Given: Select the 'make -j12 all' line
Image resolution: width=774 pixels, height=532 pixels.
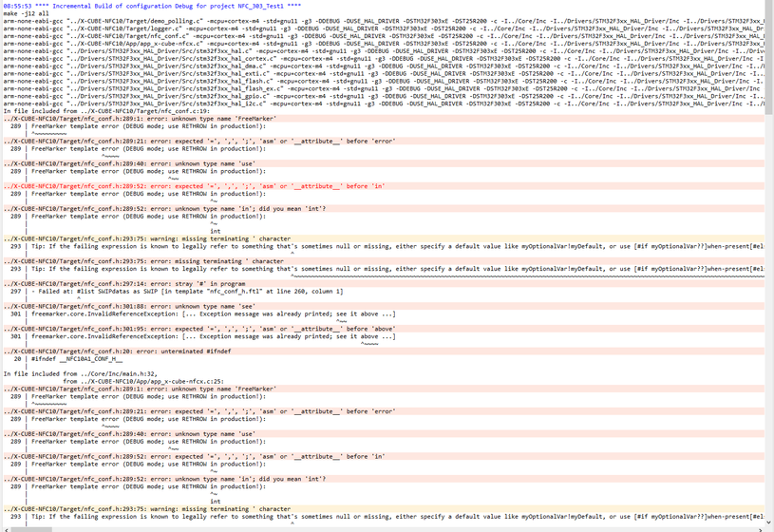Looking at the screenshot, I should pyautogui.click(x=27, y=13).
